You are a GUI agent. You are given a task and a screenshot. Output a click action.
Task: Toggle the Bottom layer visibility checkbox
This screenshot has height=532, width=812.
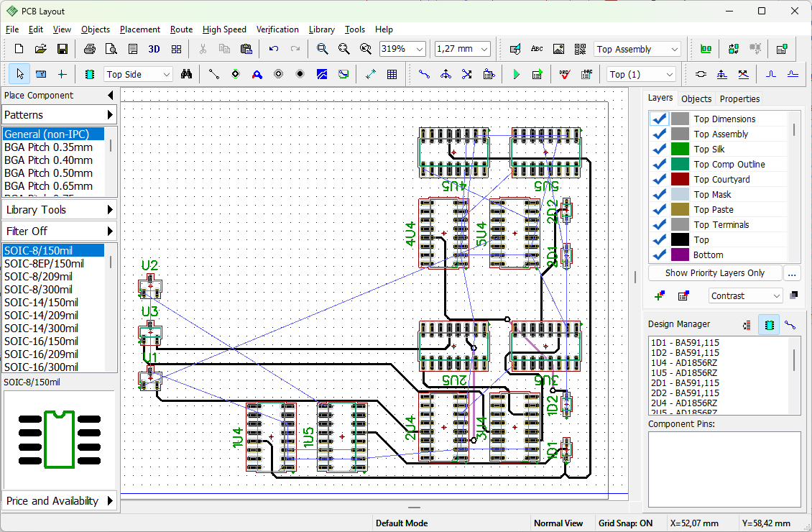[x=659, y=255]
